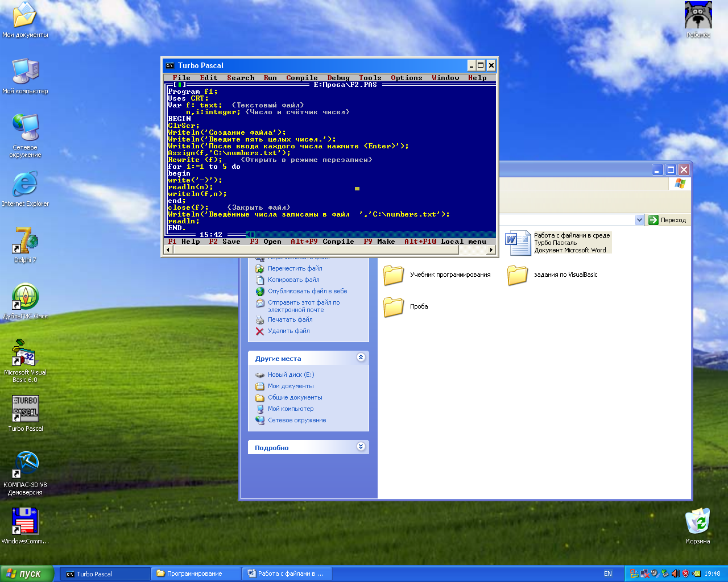728x582 pixels.
Task: Switch to Turbo Pascal taskbar button
Action: point(105,574)
